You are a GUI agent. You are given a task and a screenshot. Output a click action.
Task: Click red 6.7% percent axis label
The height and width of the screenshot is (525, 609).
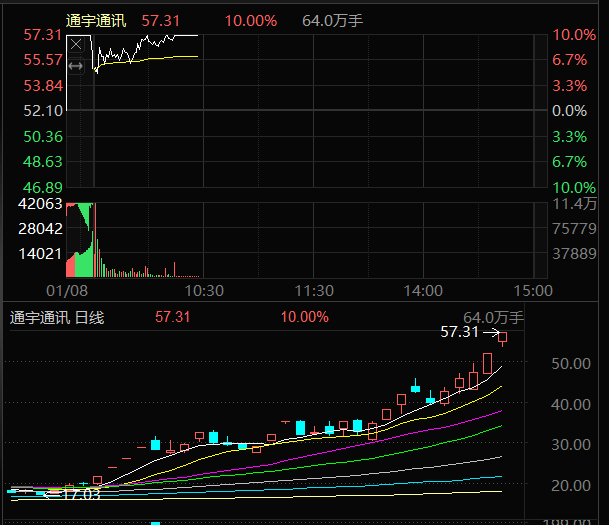(x=569, y=60)
